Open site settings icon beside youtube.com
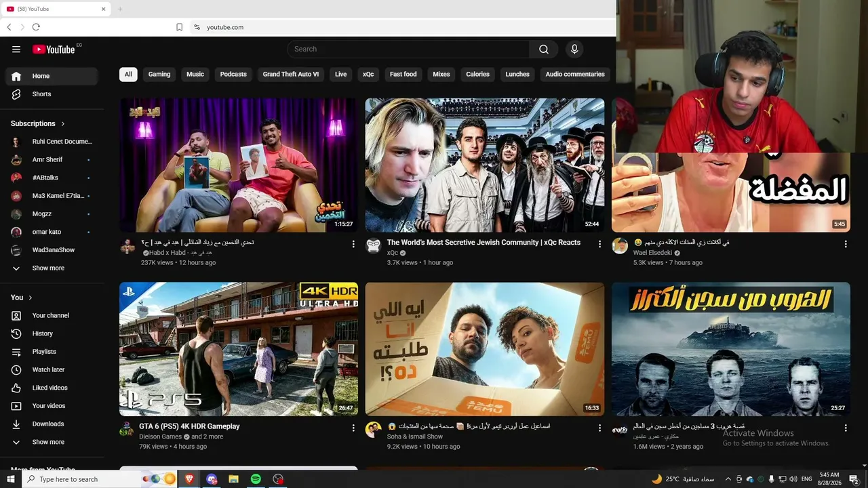The width and height of the screenshot is (868, 488). pos(197,27)
